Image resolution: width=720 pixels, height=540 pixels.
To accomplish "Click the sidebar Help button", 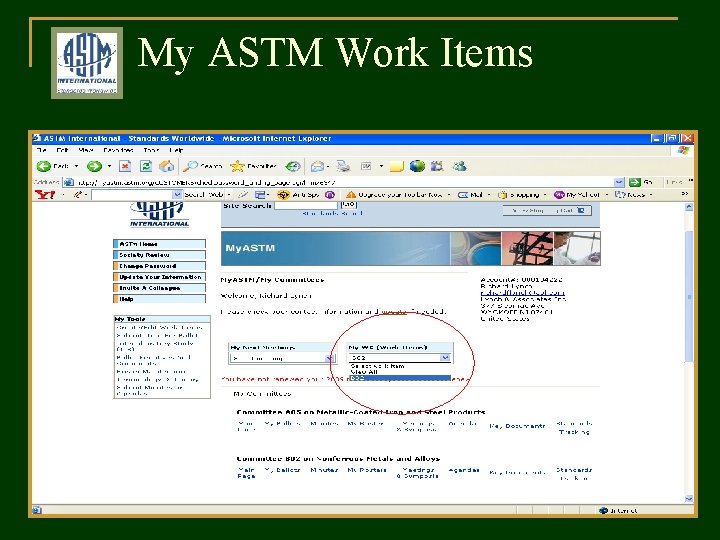I will [x=159, y=299].
